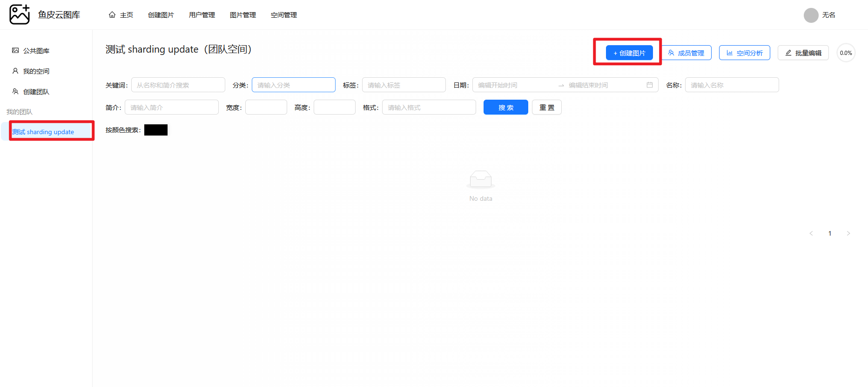Click the blue 搜索 search button

pos(506,107)
